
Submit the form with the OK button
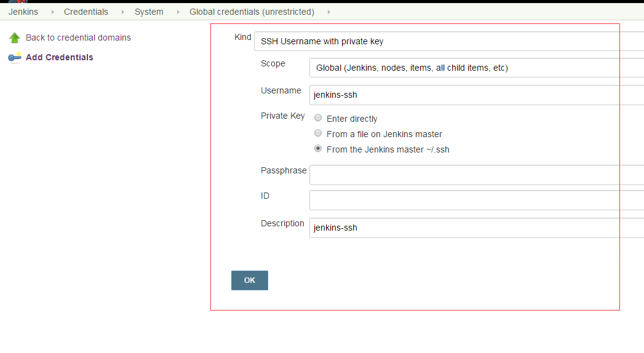tap(250, 280)
